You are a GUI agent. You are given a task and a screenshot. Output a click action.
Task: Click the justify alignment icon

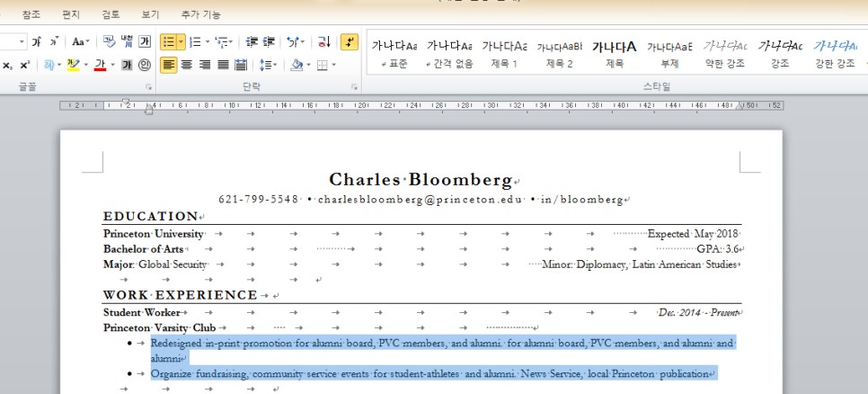point(222,66)
